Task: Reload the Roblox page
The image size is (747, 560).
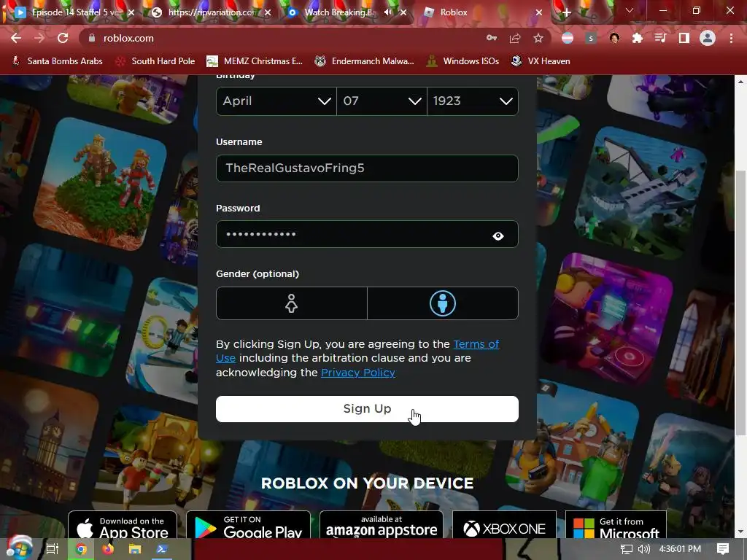Action: 63,38
